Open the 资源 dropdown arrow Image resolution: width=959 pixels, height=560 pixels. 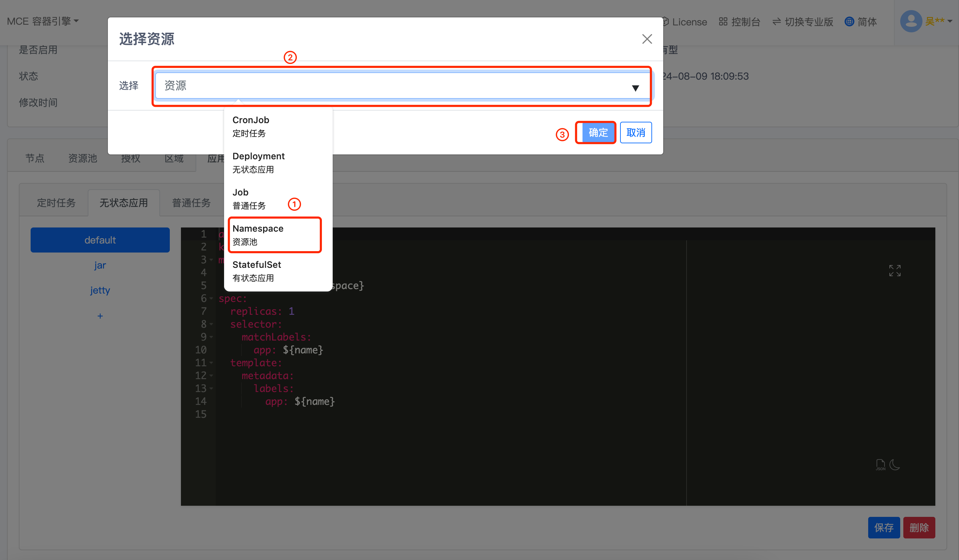point(635,88)
